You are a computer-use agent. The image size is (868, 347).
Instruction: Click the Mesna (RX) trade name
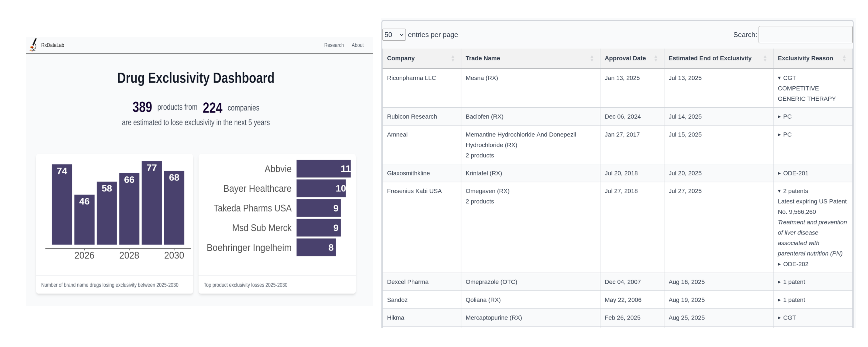[481, 78]
